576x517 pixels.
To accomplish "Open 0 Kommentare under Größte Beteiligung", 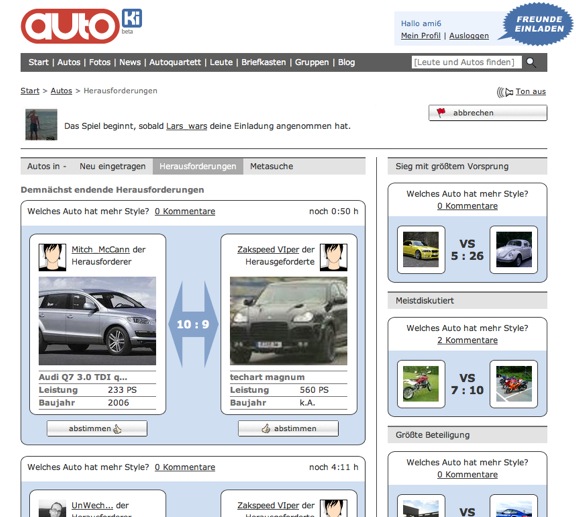I will pos(467,474).
